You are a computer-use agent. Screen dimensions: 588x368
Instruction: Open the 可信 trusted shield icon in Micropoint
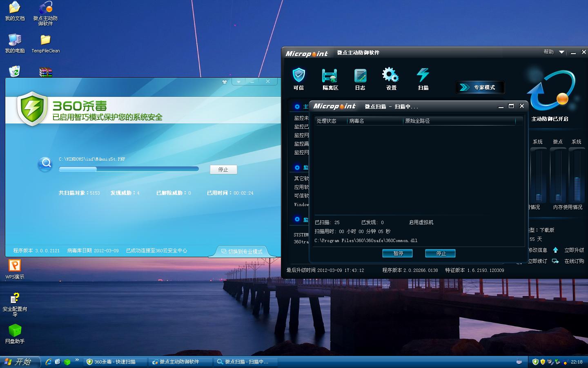pyautogui.click(x=299, y=79)
